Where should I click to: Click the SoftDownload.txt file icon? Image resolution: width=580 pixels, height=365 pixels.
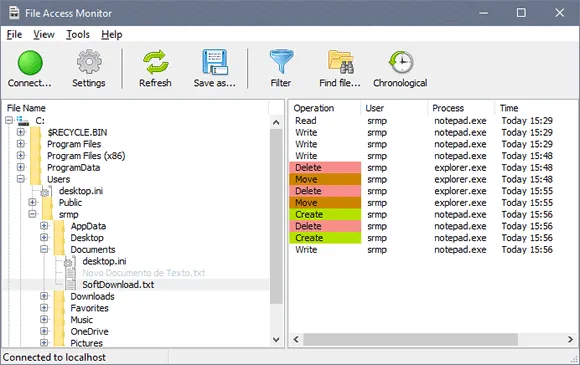pyautogui.click(x=70, y=284)
